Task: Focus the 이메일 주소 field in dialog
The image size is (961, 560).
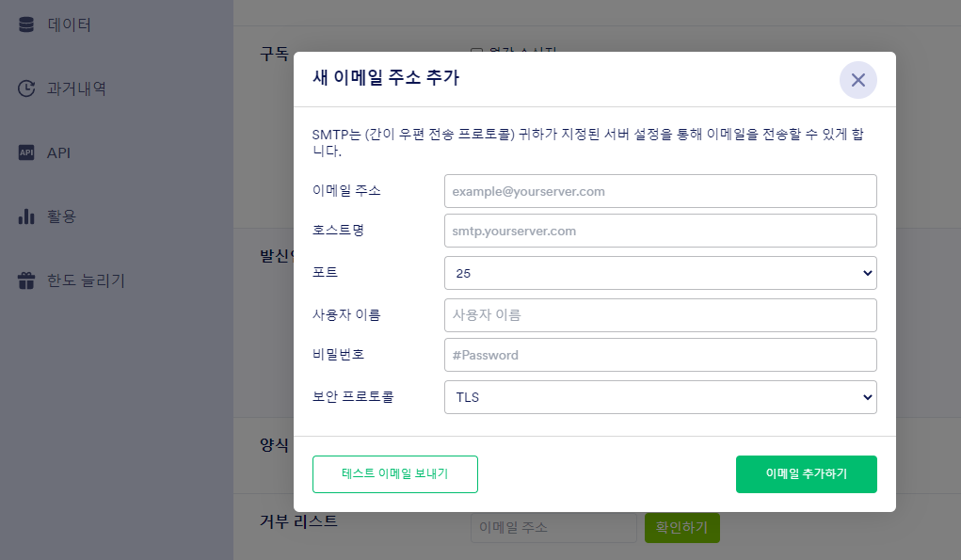Action: coord(660,191)
